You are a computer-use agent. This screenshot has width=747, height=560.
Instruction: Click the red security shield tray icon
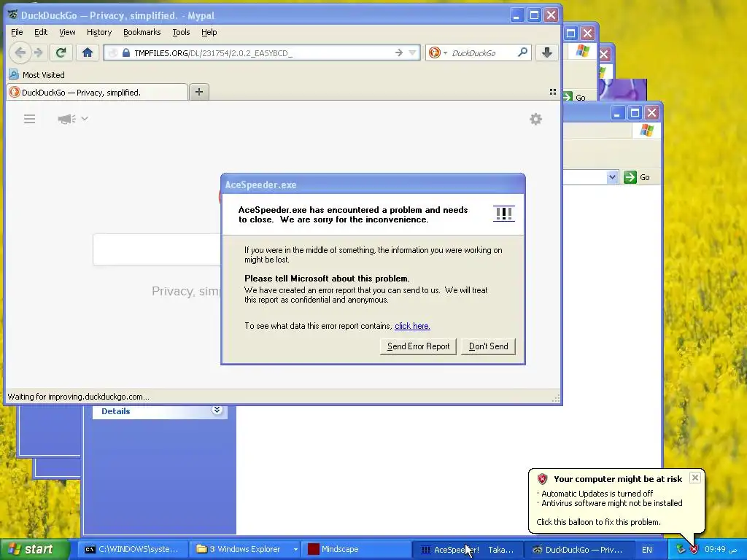point(694,550)
